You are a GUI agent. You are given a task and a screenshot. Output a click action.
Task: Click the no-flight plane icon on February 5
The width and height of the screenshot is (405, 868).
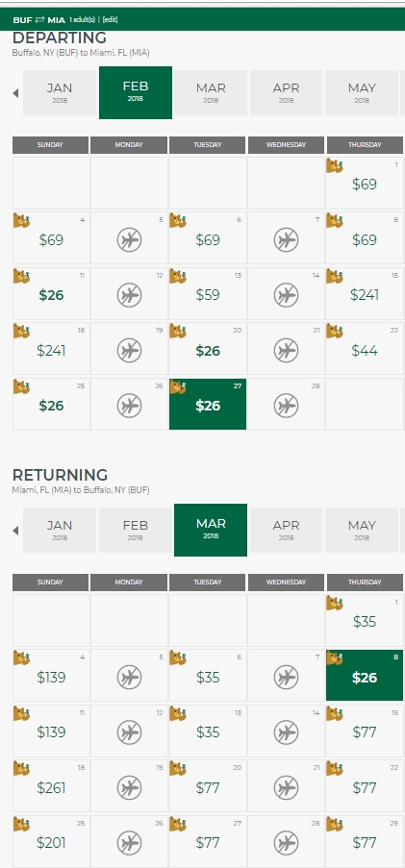(129, 240)
